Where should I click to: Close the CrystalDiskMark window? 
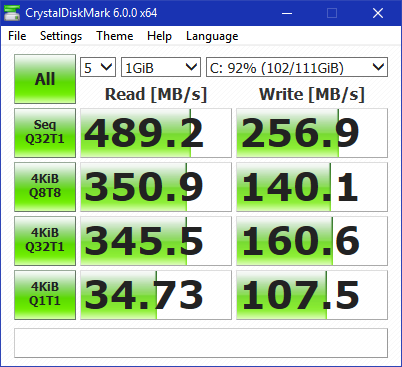point(378,13)
